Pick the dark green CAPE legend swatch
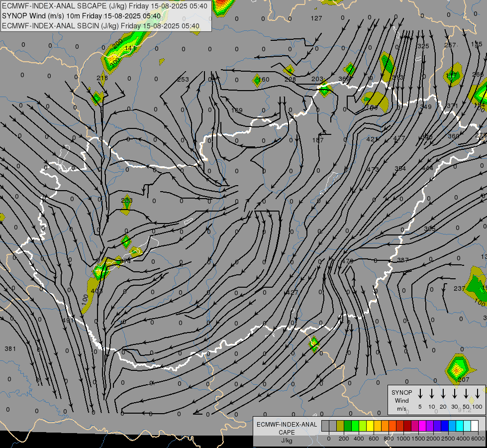The width and height of the screenshot is (487, 448). [x=348, y=426]
